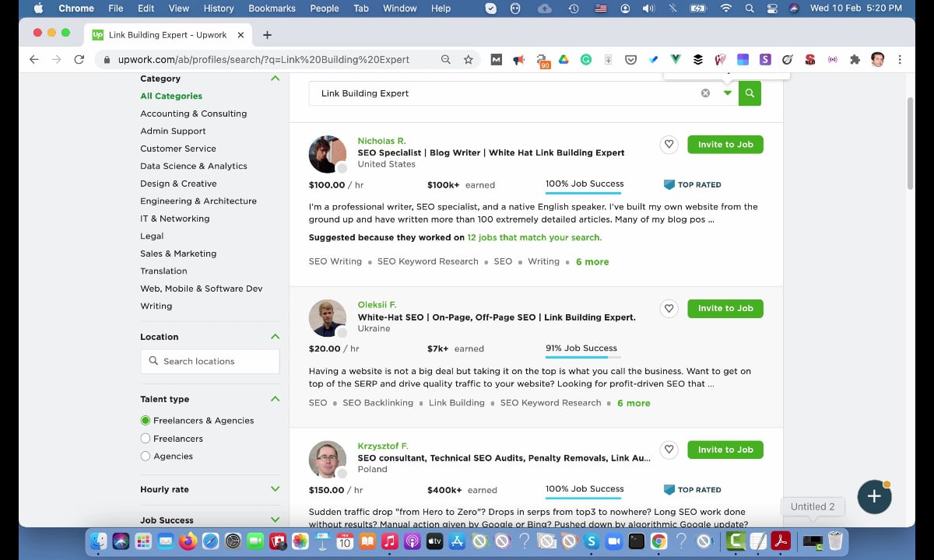Click the page vertical scrollbar
934x560 pixels.
click(910, 144)
